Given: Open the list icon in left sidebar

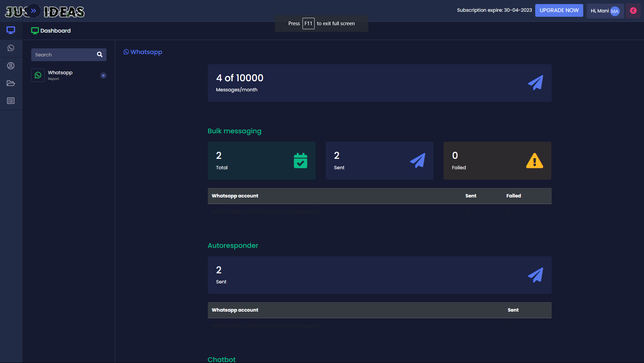Looking at the screenshot, I should pyautogui.click(x=11, y=101).
